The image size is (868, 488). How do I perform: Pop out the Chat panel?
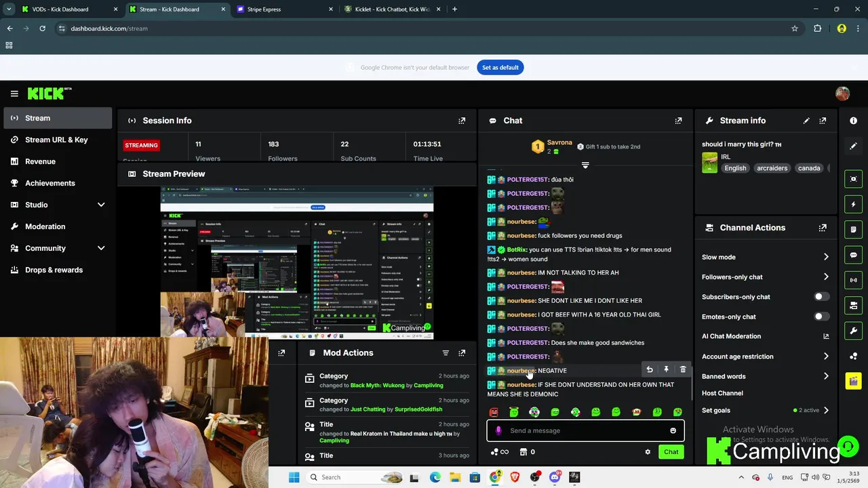(x=678, y=121)
